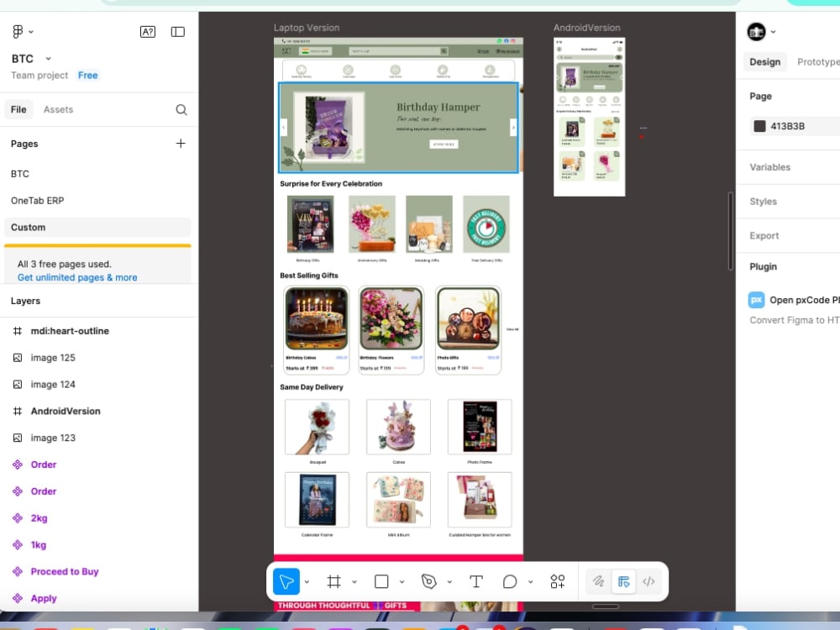This screenshot has height=630, width=840.
Task: Click the Birthday Hamper banner on canvas
Action: point(398,128)
